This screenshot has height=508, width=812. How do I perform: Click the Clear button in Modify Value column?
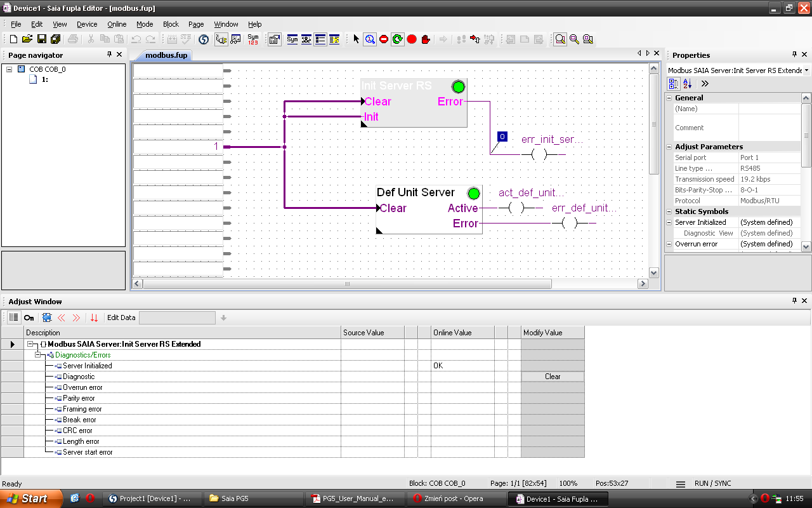[x=553, y=377]
